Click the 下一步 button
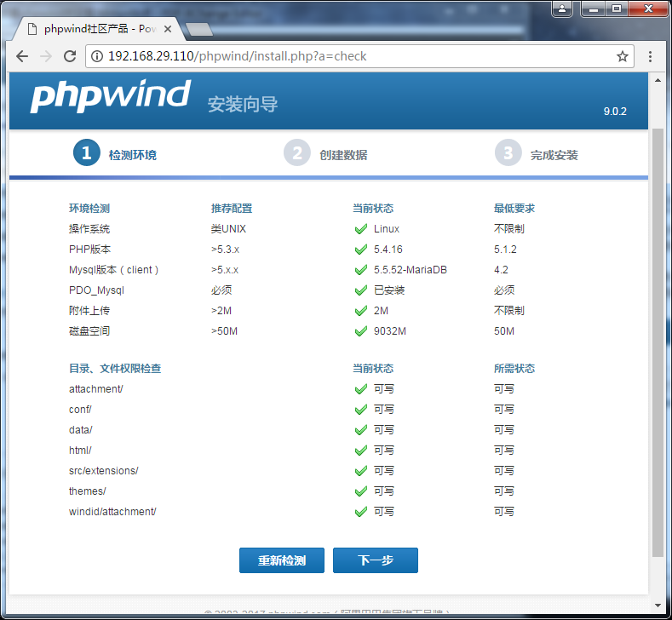The image size is (672, 620). (x=376, y=560)
